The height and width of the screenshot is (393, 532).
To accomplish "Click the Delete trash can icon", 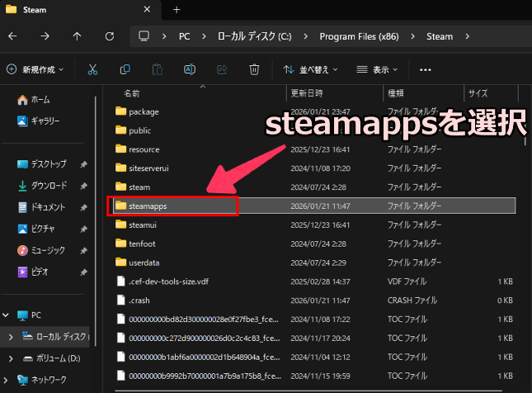I will coord(255,70).
